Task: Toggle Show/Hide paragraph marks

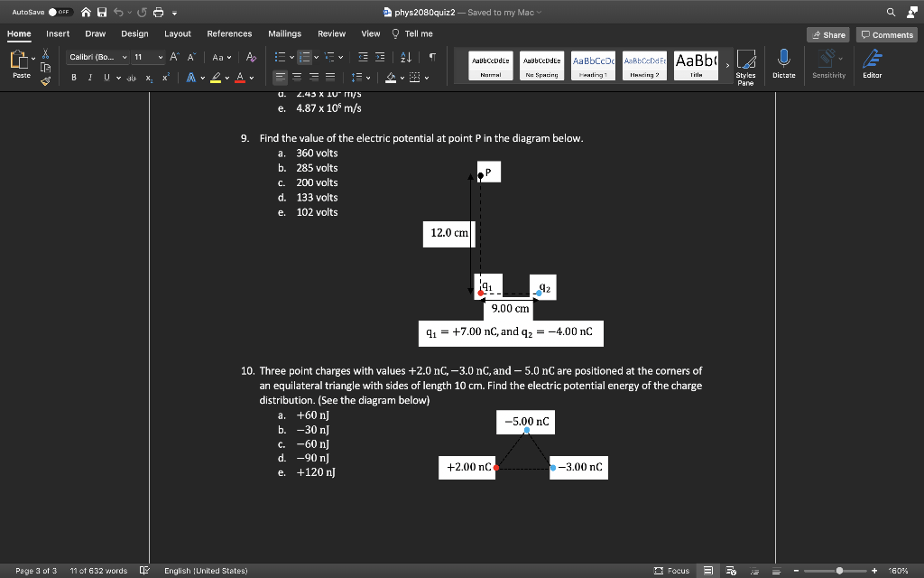Action: [432, 57]
